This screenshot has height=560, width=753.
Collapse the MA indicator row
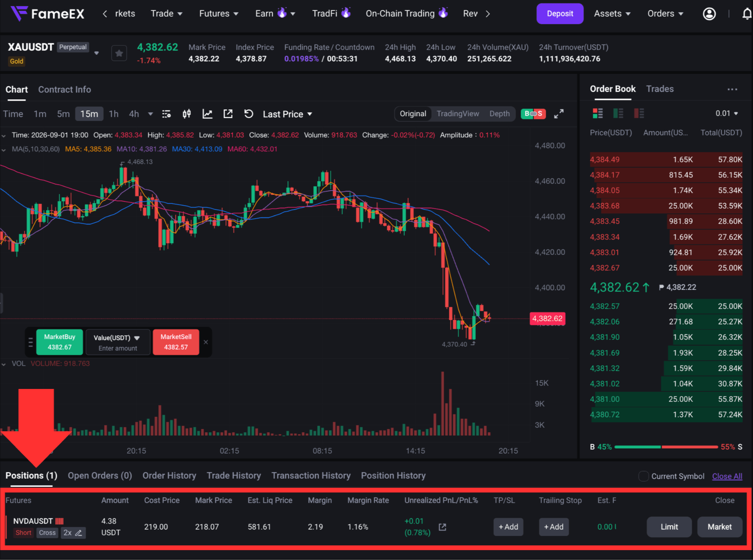(4, 150)
